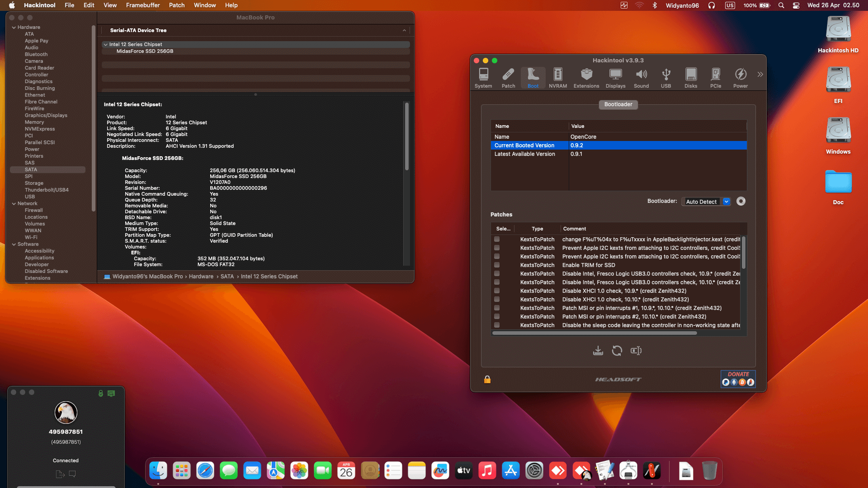Click the Donate button in Hackintool
Screen dimensions: 868x488
tap(738, 379)
